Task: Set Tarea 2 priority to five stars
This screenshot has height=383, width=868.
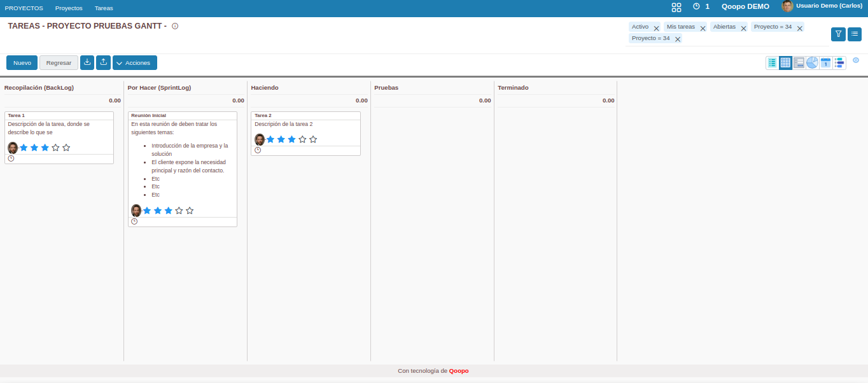Action: tap(313, 139)
